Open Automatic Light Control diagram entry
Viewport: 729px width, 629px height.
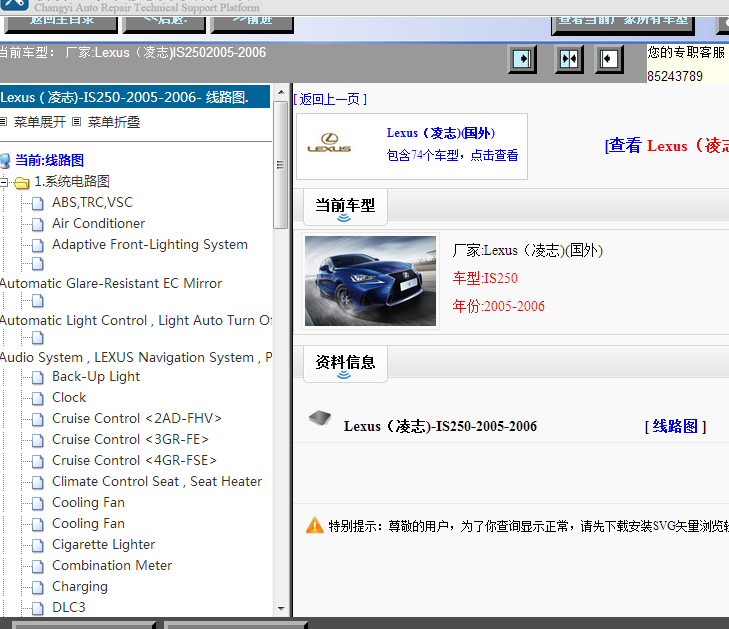tap(136, 320)
